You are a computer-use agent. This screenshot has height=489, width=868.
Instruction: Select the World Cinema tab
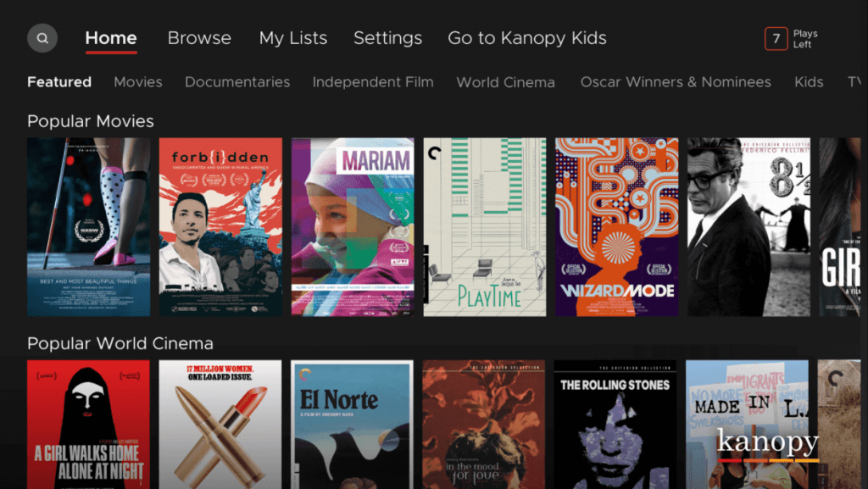505,82
